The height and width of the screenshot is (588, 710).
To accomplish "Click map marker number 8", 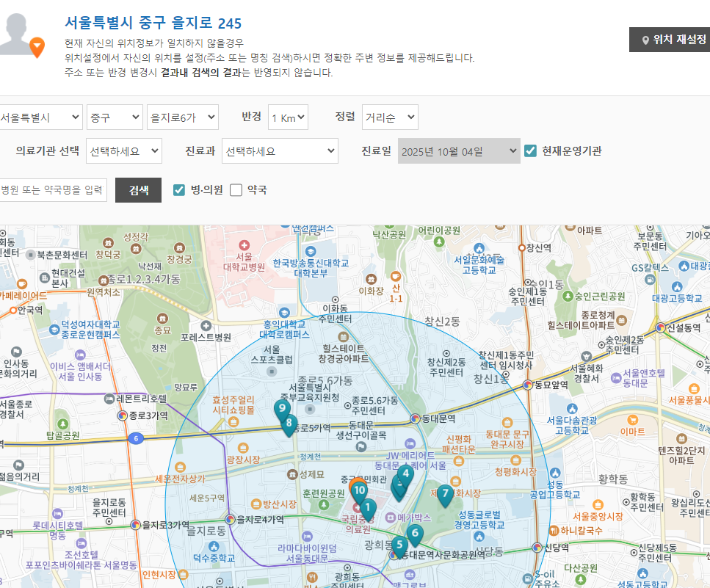I will 289,424.
